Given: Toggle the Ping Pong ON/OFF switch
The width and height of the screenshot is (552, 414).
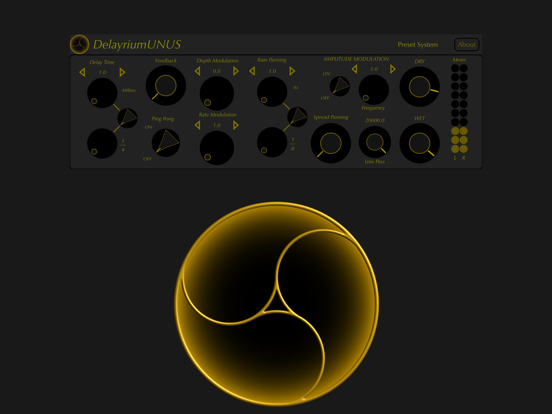Looking at the screenshot, I should coord(166,143).
